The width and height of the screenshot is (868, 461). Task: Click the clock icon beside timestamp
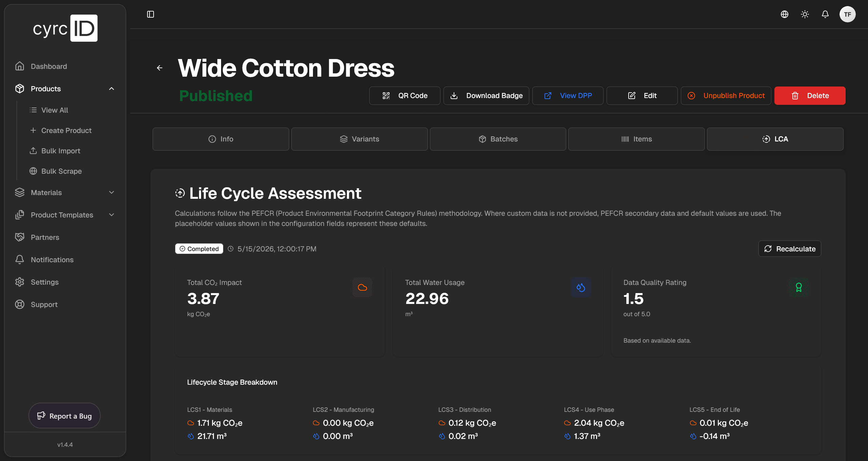[x=231, y=249]
